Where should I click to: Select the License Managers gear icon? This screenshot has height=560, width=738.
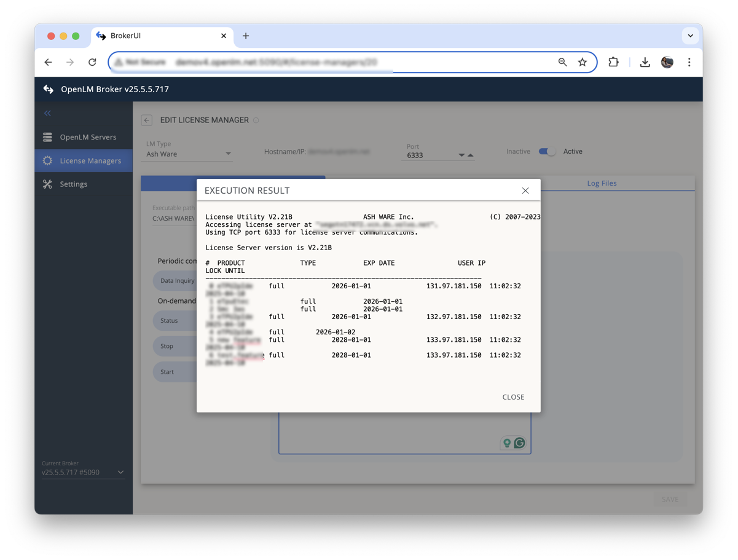pyautogui.click(x=47, y=160)
